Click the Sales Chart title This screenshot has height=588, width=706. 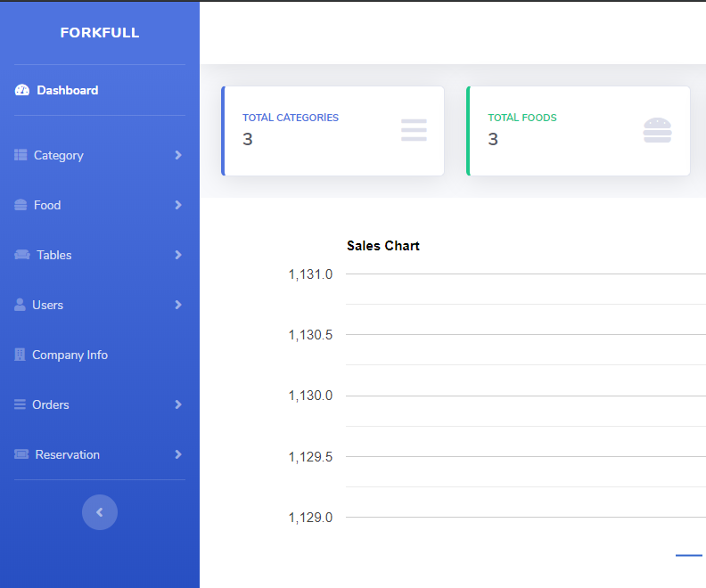(x=383, y=246)
